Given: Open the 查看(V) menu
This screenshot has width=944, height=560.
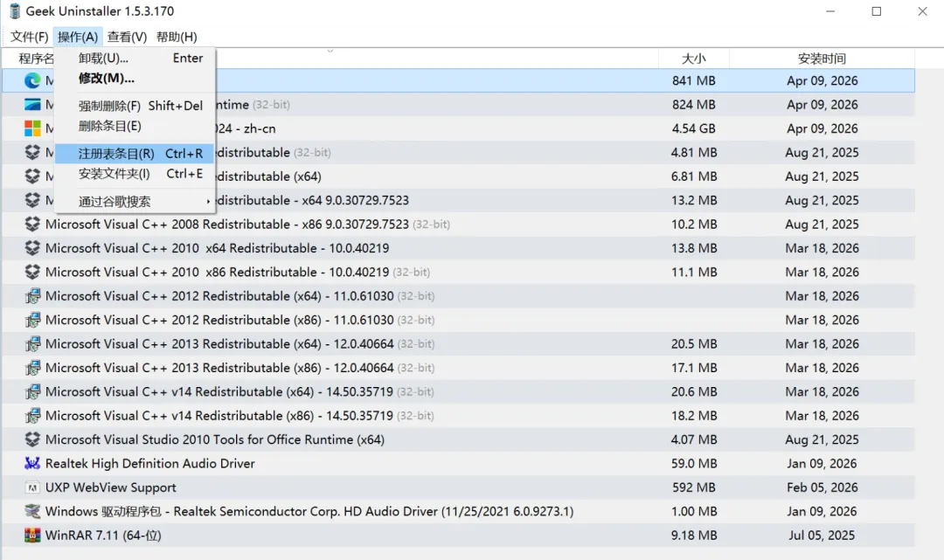Looking at the screenshot, I should tap(127, 37).
